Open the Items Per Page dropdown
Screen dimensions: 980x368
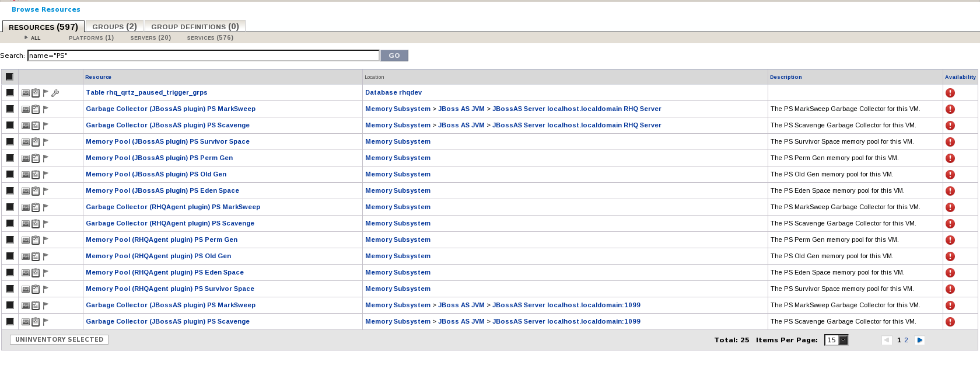836,340
